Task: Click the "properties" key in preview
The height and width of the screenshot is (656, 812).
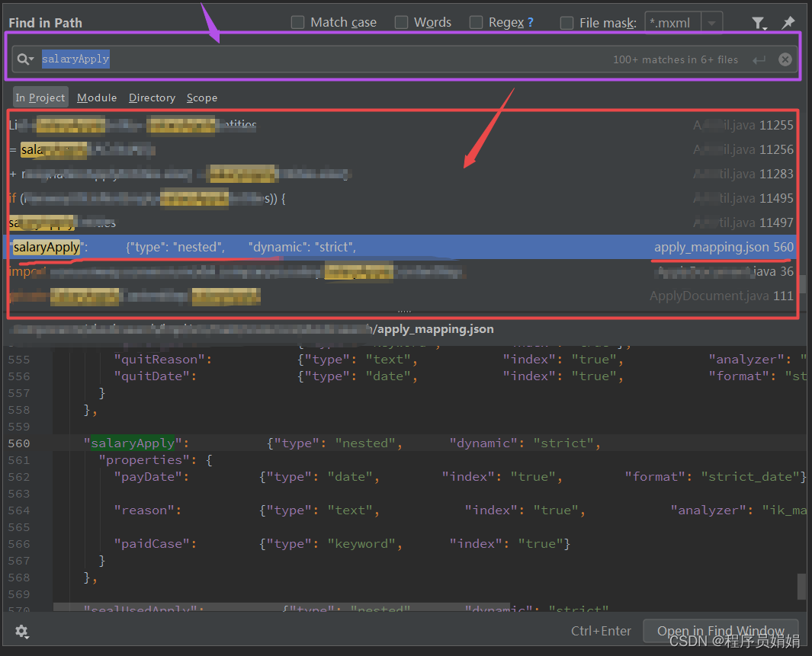Action: (144, 460)
